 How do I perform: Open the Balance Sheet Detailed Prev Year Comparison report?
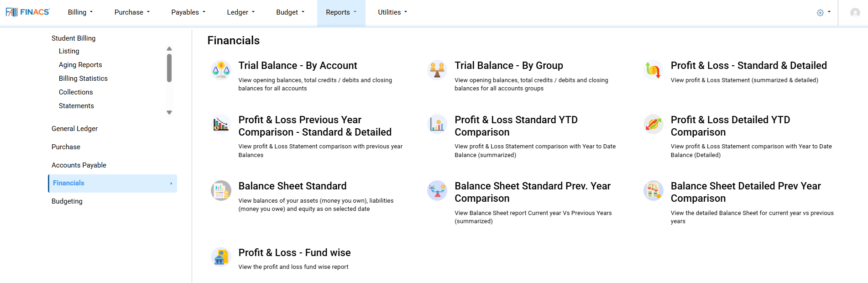[745, 192]
